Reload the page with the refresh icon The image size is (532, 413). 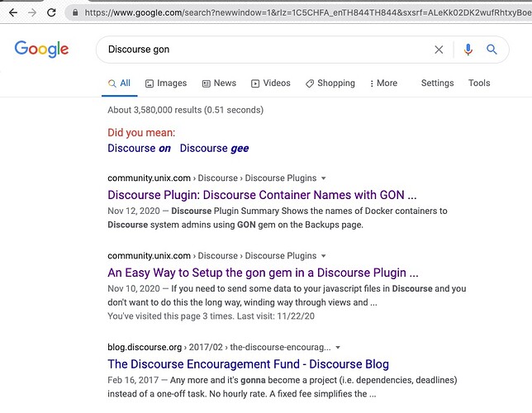coord(51,12)
